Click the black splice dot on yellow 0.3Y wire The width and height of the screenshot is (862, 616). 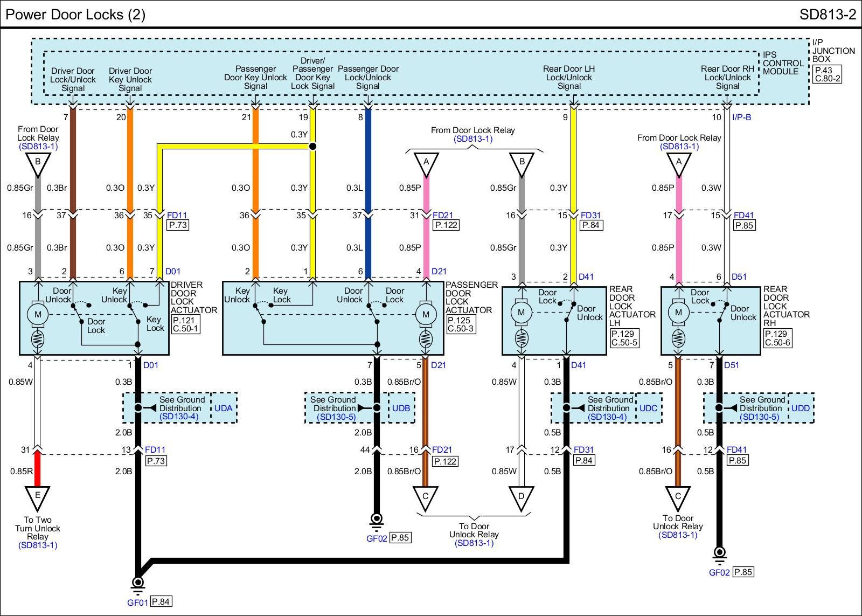coord(312,146)
